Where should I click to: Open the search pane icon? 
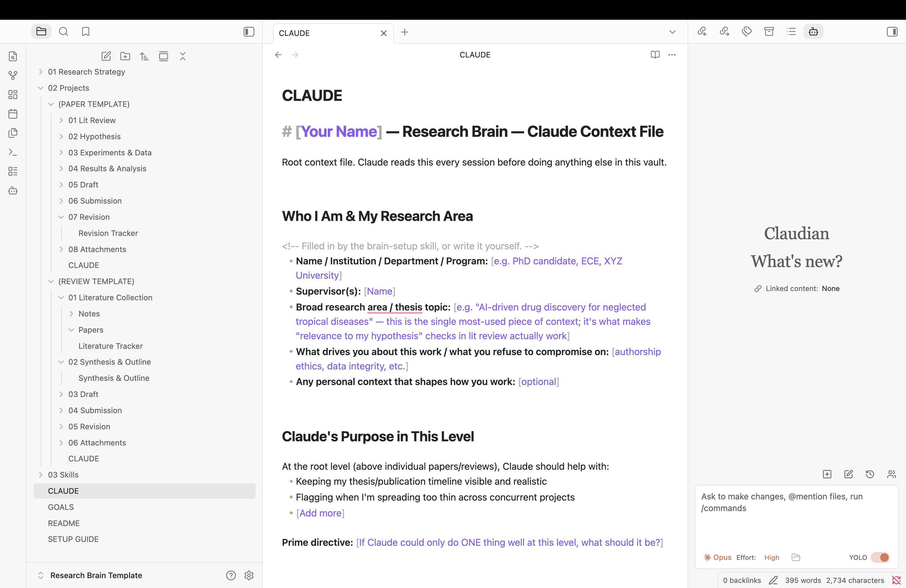64,31
